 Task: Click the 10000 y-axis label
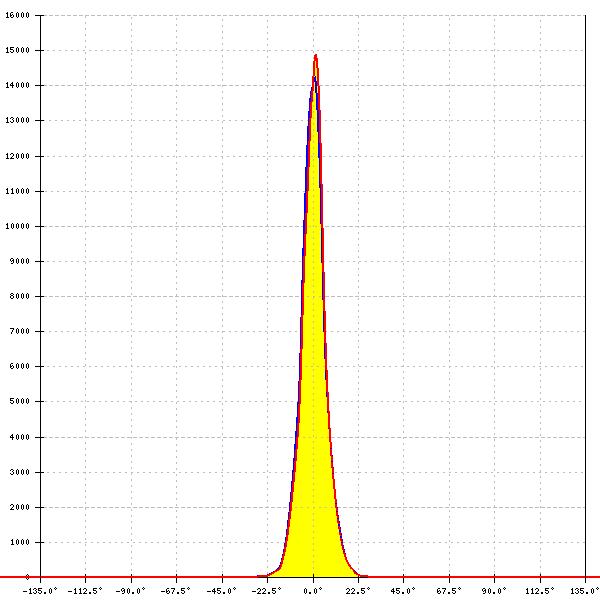(x=18, y=226)
